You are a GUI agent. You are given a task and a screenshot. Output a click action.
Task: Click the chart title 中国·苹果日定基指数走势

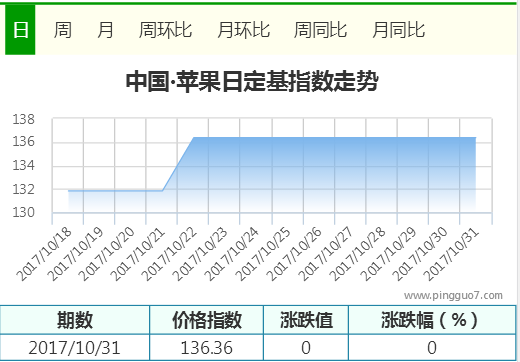[252, 81]
